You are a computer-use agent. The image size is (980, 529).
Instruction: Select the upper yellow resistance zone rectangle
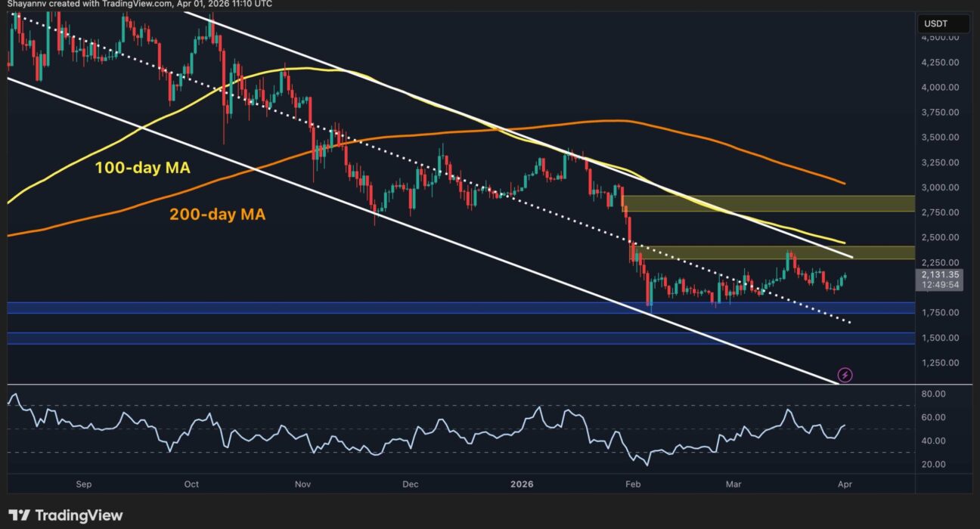click(768, 203)
